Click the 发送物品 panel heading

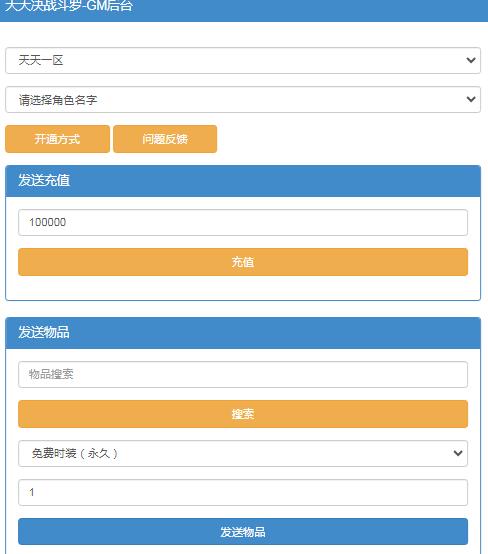pos(44,332)
